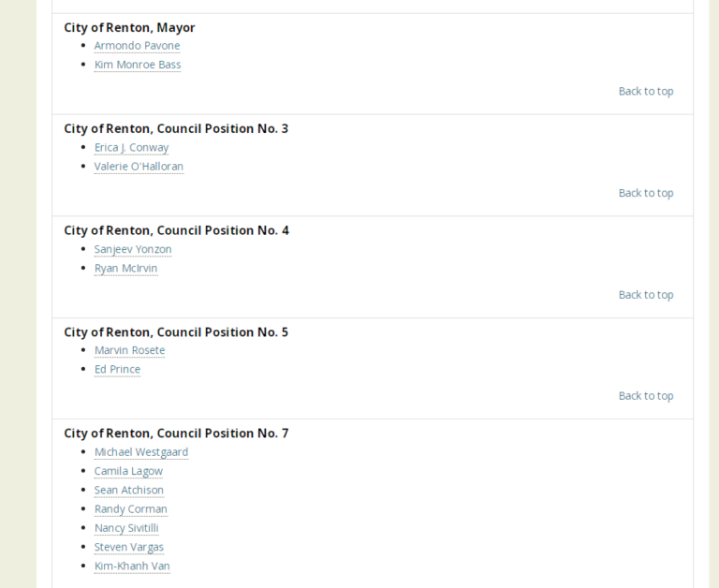Click the Steven Vargas link
This screenshot has width=719, height=588.
[128, 547]
